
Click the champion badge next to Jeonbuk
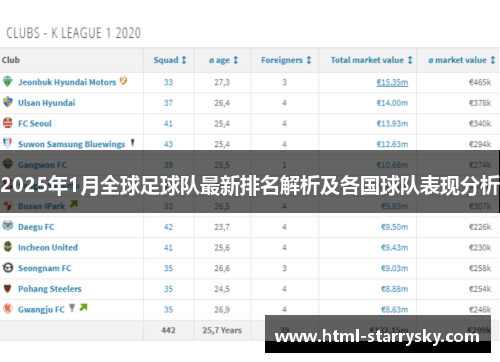(x=123, y=80)
